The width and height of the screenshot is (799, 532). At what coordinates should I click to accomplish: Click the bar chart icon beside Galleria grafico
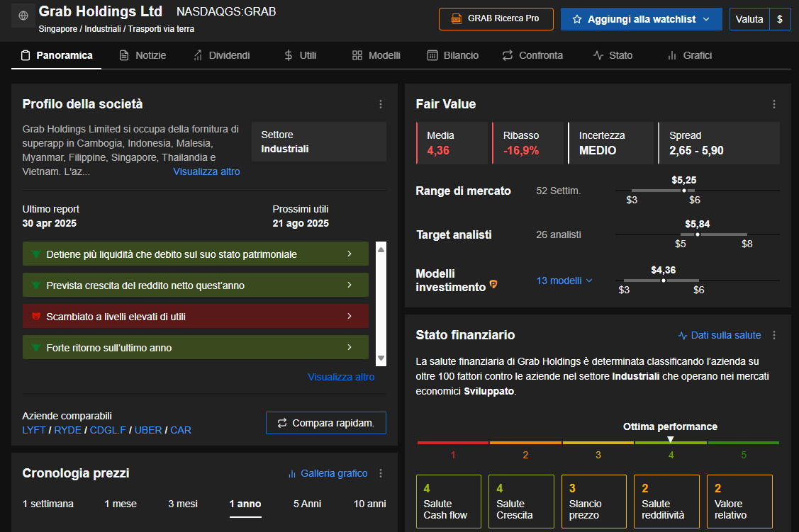tap(292, 474)
